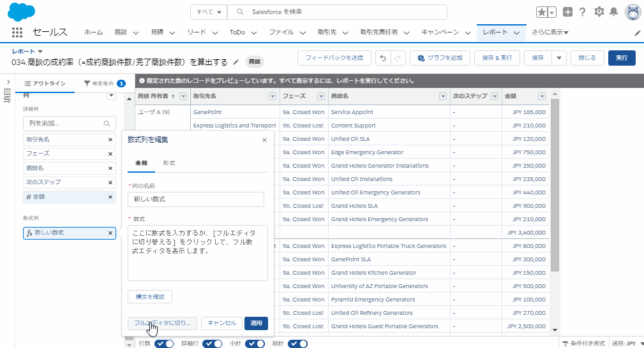
Task: Open global actions plus icon
Action: click(567, 12)
